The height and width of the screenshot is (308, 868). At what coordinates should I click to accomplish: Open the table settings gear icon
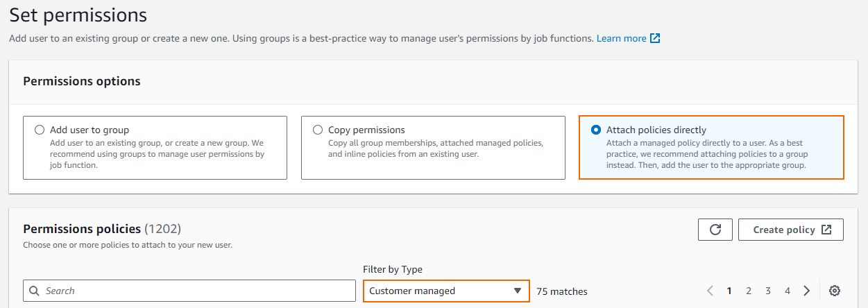click(835, 291)
